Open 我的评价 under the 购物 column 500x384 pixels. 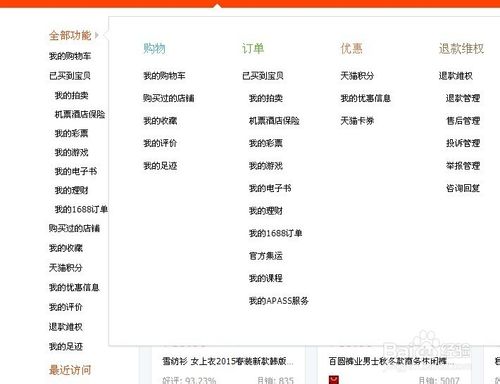coord(160,143)
